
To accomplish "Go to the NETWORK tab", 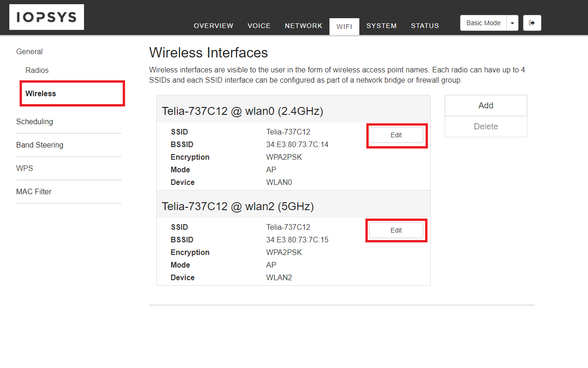I will tap(304, 26).
